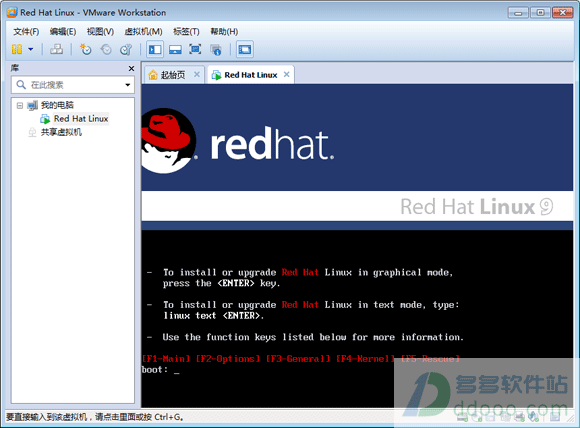Select Red Hat Linux in library tree
The image size is (580, 428).
81,119
